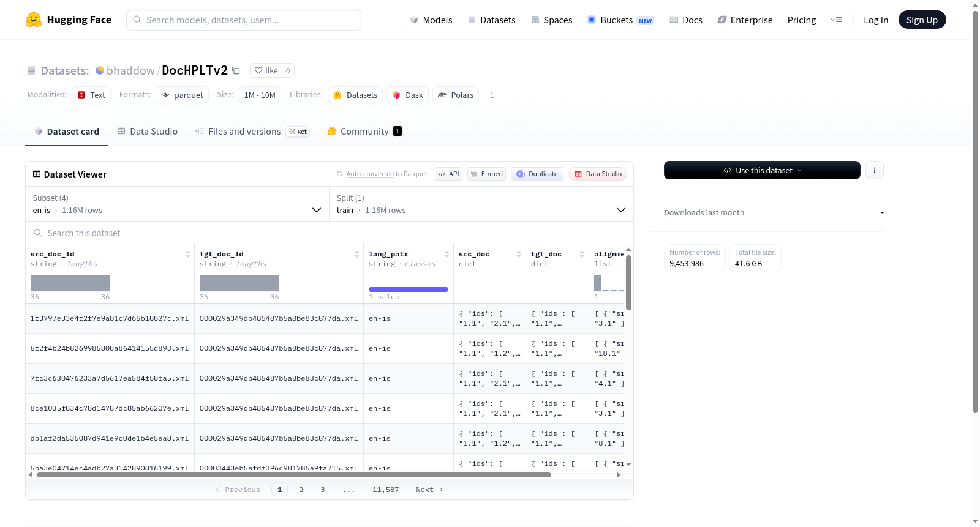Sort by src_doc column
This screenshot has width=980, height=527.
pos(519,254)
